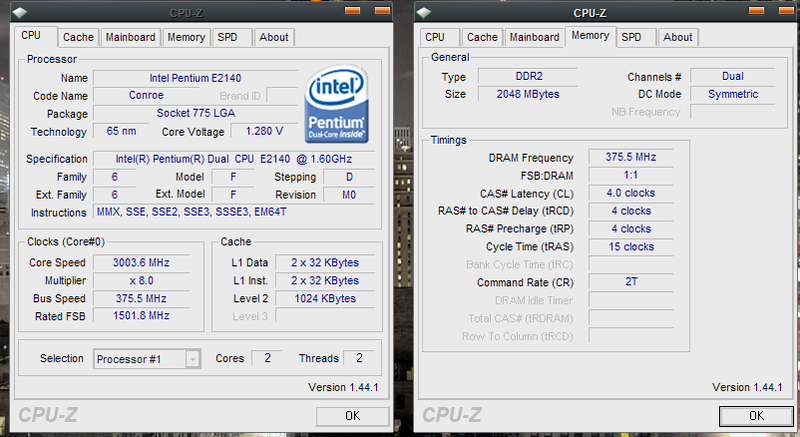This screenshot has width=800, height=437.
Task: Click the Name field Intel Pentium E2140
Action: coord(195,78)
